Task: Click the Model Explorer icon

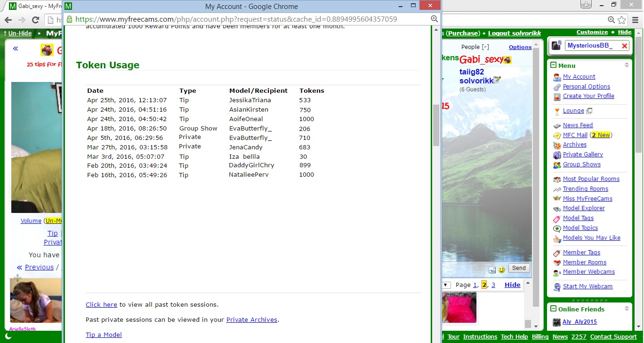Action: click(557, 208)
